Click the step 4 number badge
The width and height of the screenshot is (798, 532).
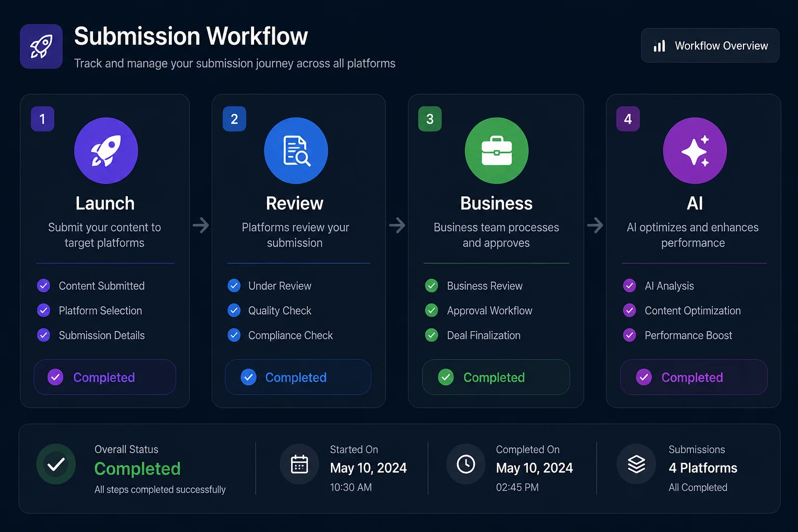coord(628,119)
